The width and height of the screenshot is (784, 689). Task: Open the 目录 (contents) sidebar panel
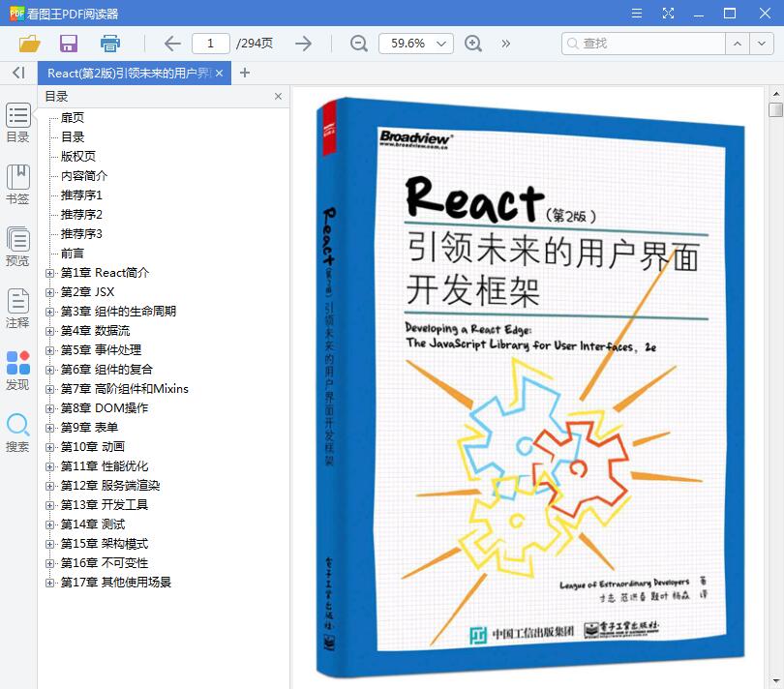pos(18,123)
